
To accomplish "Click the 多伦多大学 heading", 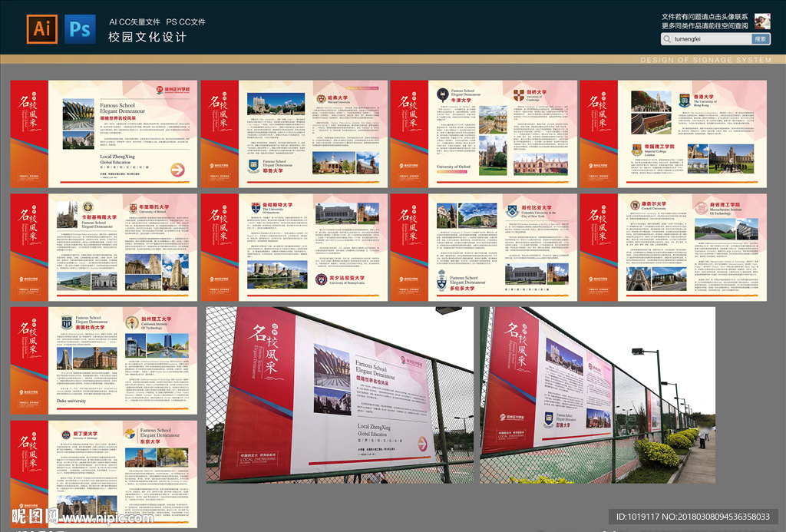I will (x=461, y=289).
